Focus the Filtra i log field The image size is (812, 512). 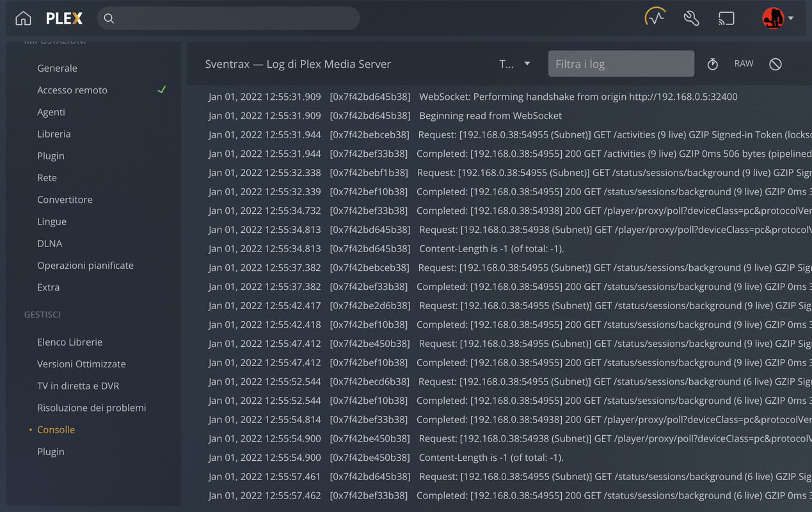(x=621, y=64)
